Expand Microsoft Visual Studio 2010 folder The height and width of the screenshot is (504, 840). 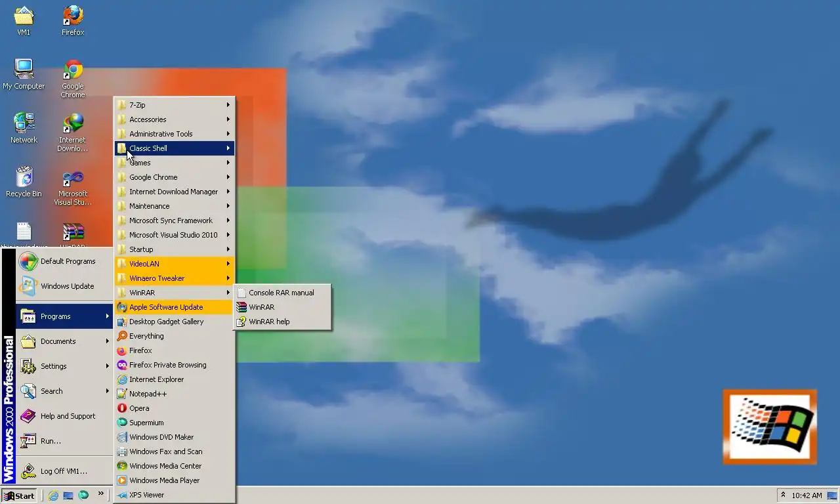[174, 235]
